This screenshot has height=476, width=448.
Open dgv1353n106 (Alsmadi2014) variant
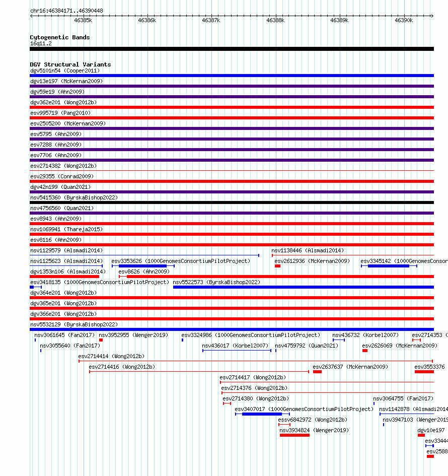pyautogui.click(x=68, y=271)
